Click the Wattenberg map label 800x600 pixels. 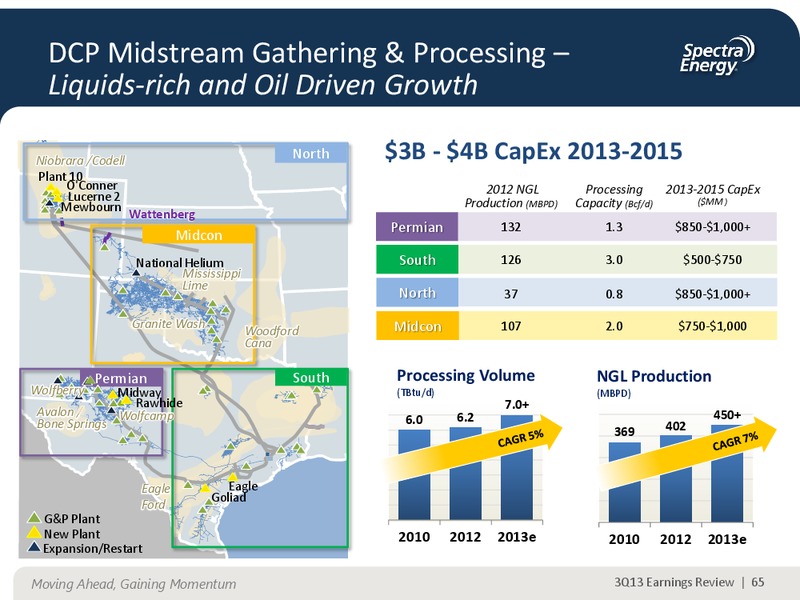pos(162,214)
